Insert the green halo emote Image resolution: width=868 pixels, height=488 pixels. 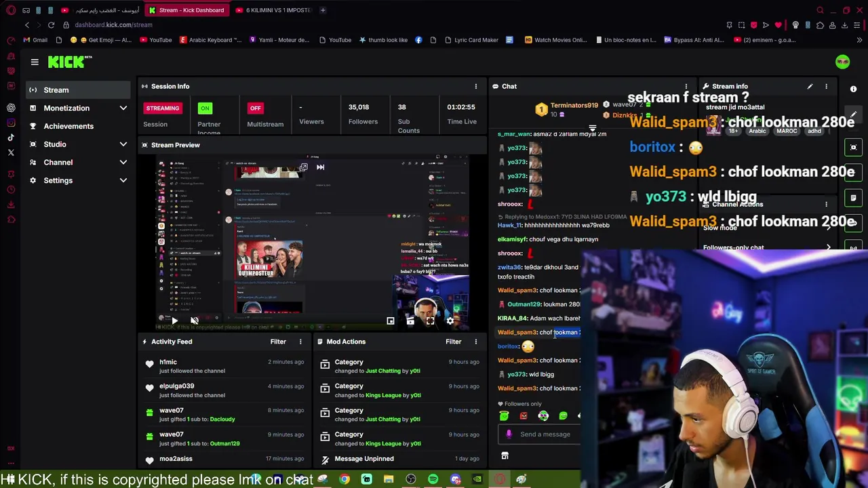(x=504, y=416)
